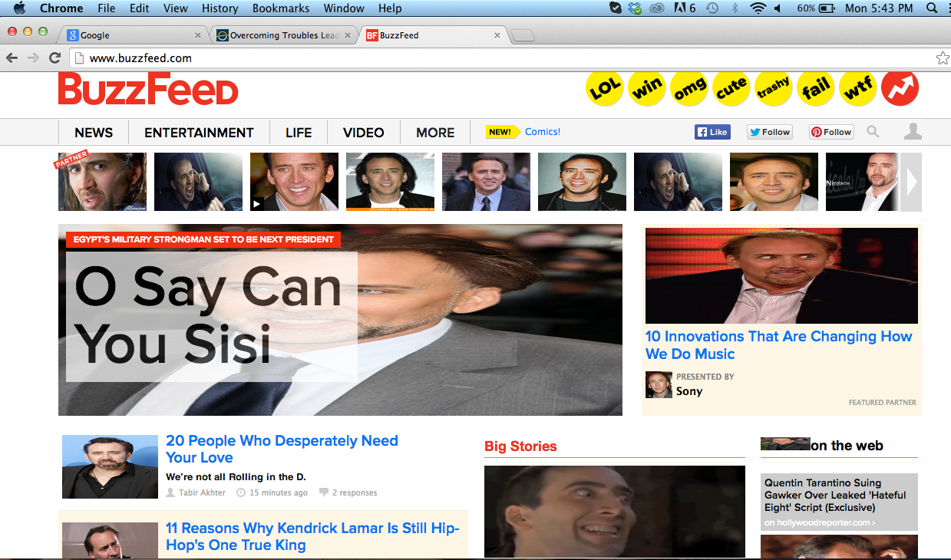Expand the MORE navigation menu
Viewport: 951px width, 560px height.
click(435, 133)
